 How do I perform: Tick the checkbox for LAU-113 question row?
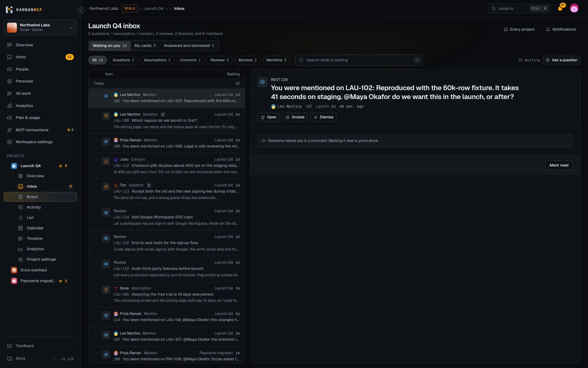pos(95,185)
